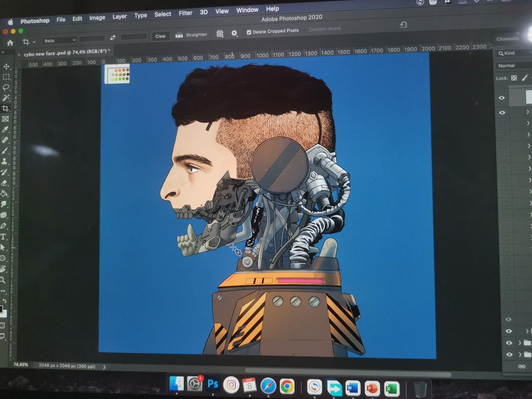Click the Straighten button
The height and width of the screenshot is (399, 532).
192,35
